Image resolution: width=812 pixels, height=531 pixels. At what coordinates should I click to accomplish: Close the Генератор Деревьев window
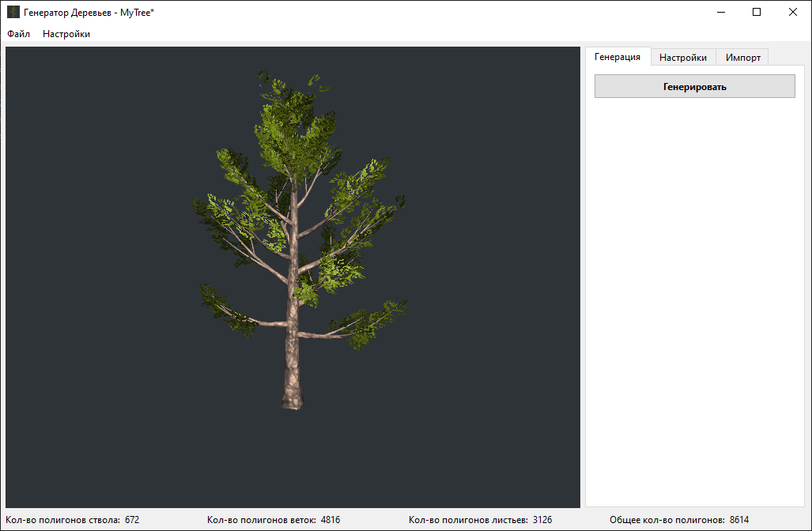coord(793,12)
